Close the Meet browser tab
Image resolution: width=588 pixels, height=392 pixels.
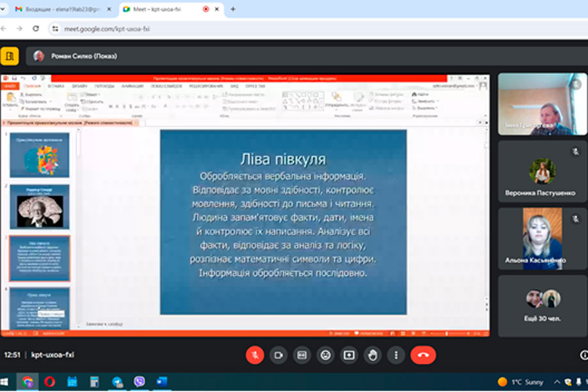pos(217,9)
